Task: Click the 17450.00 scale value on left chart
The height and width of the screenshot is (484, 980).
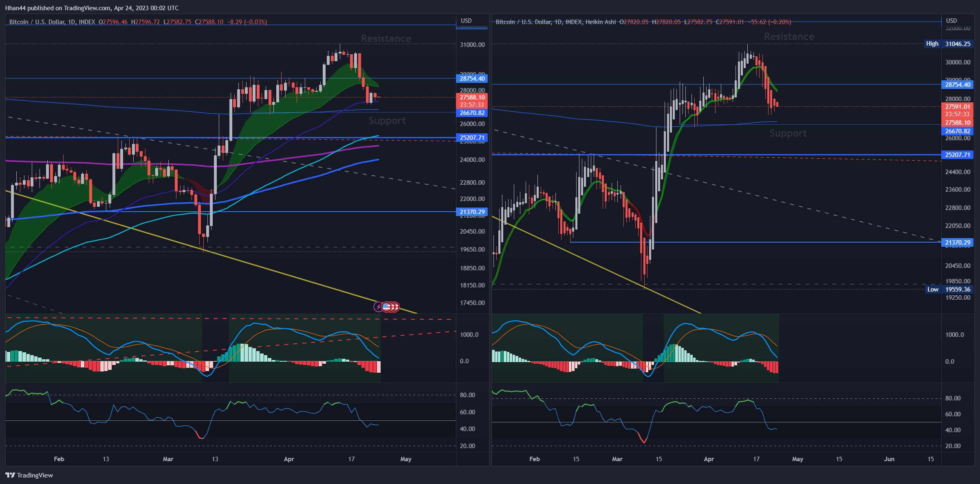Action: point(472,303)
